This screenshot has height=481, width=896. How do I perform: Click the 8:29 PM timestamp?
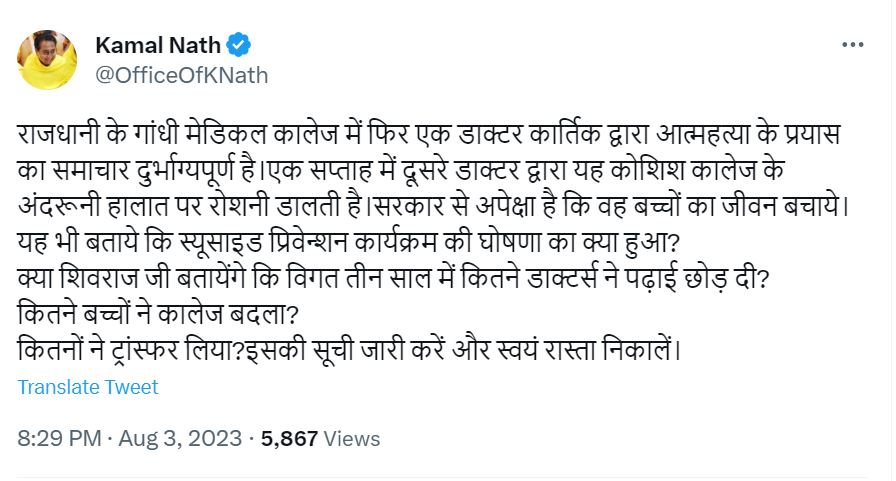59,438
